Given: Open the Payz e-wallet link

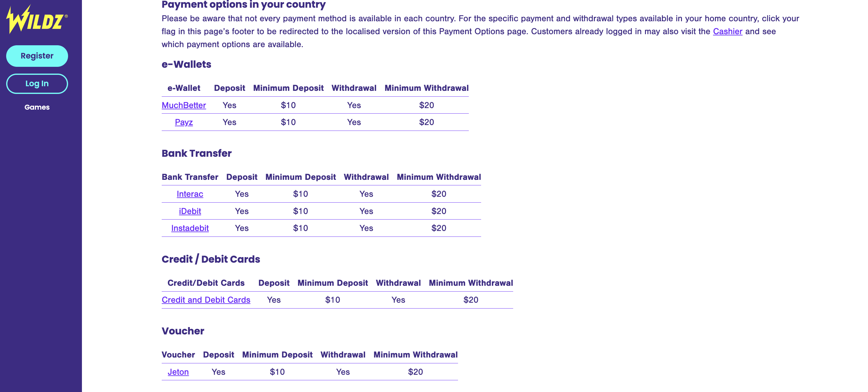Looking at the screenshot, I should (184, 122).
